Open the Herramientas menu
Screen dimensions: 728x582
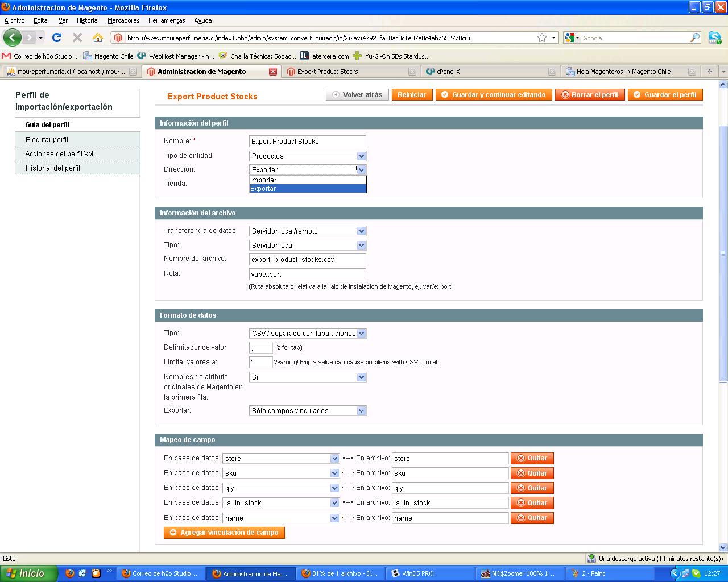pyautogui.click(x=167, y=20)
